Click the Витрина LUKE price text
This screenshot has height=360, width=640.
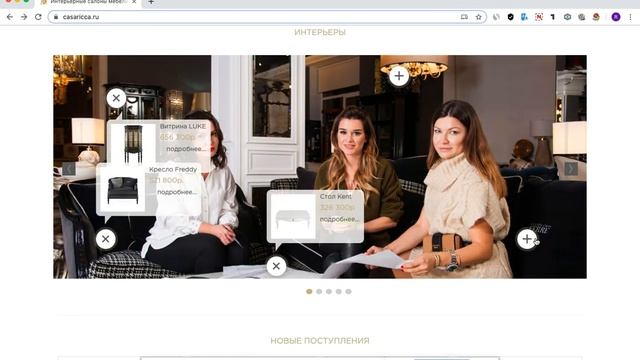pos(178,137)
